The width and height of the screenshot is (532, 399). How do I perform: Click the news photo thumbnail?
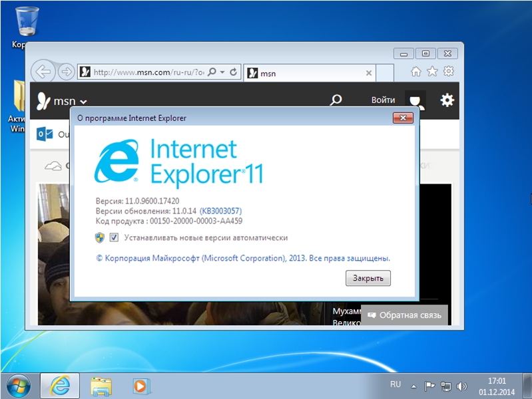(x=54, y=254)
